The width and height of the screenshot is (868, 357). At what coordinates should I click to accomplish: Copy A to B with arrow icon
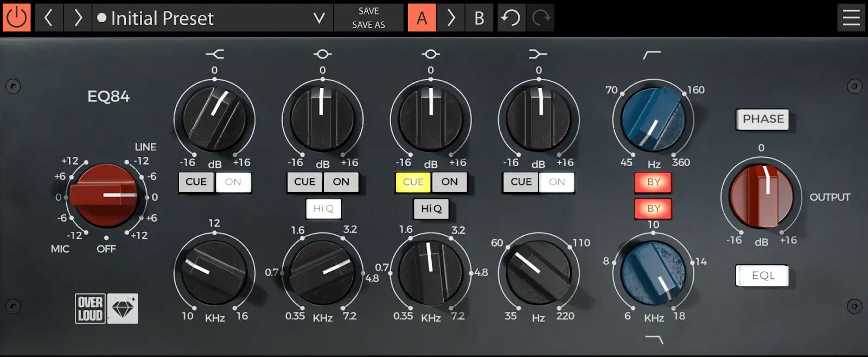(450, 18)
